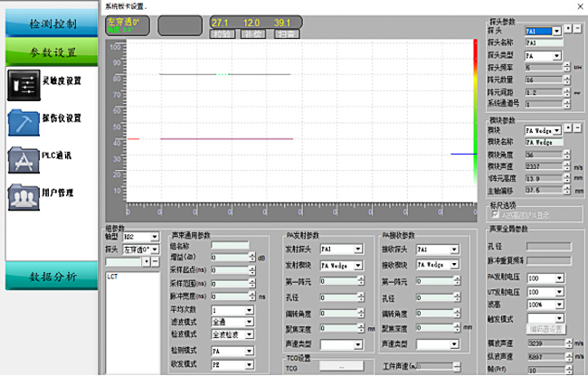The width and height of the screenshot is (588, 376).
Task: Toggle the checkbox under 标尺选项
Action: point(495,215)
